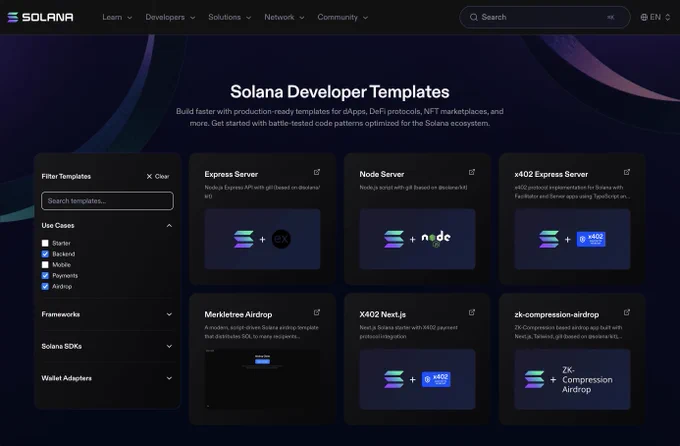This screenshot has height=446, width=680.
Task: Click the Express Server preview thumbnail
Action: (262, 239)
